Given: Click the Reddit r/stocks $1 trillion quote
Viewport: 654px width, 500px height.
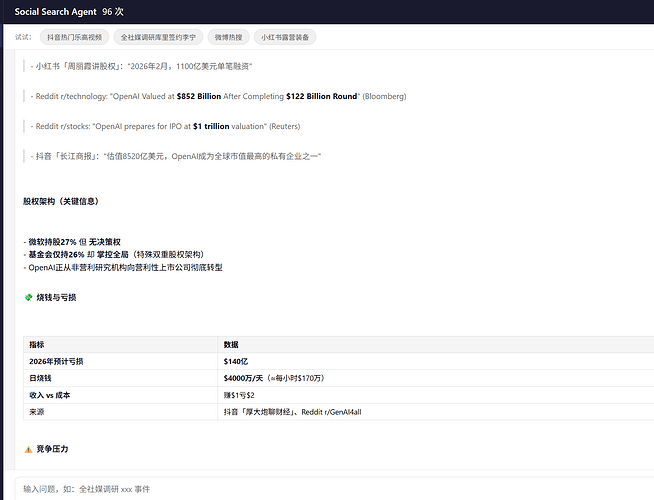Looking at the screenshot, I should pos(165,126).
